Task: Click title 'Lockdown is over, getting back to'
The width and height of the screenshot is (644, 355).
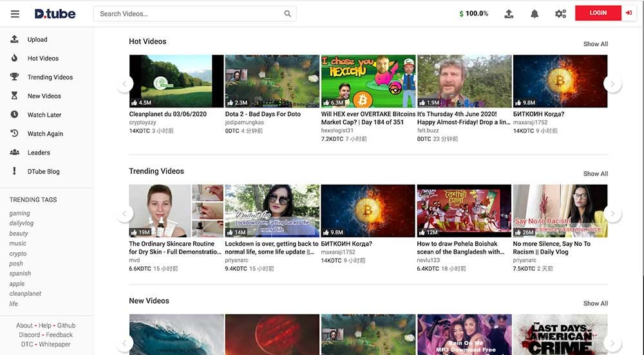Action: point(272,244)
